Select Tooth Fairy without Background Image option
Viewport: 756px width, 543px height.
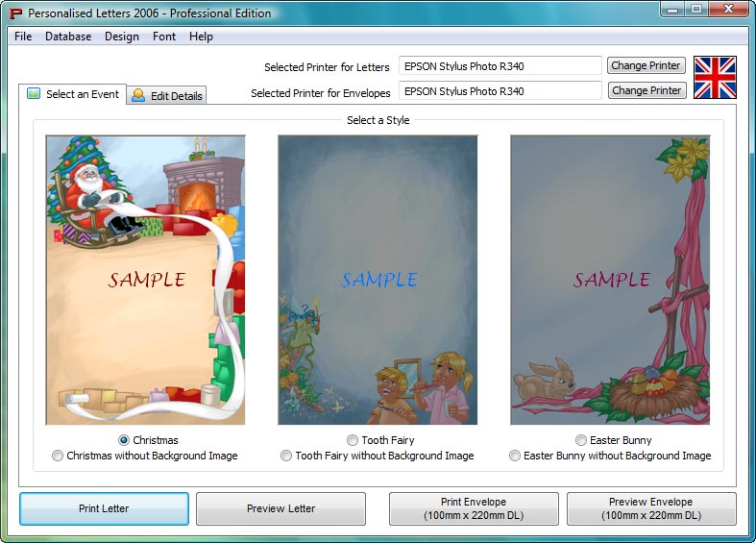[x=286, y=456]
